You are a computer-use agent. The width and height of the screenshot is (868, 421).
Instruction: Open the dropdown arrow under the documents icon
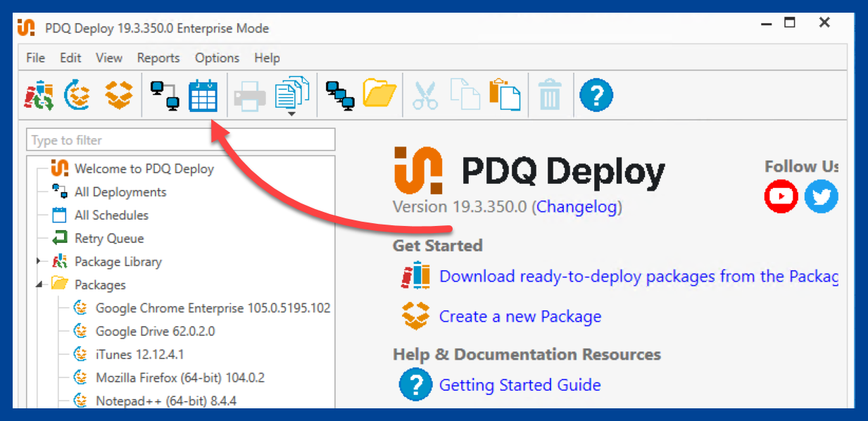(x=291, y=114)
